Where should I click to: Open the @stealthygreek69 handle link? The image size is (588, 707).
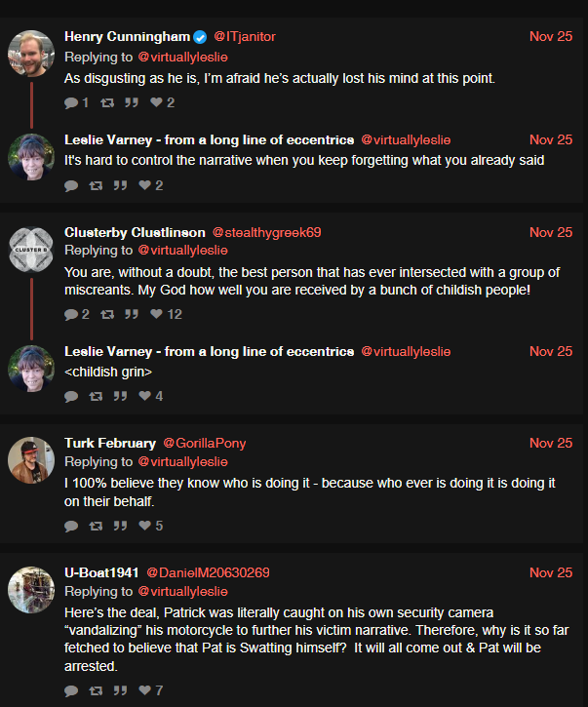click(266, 233)
